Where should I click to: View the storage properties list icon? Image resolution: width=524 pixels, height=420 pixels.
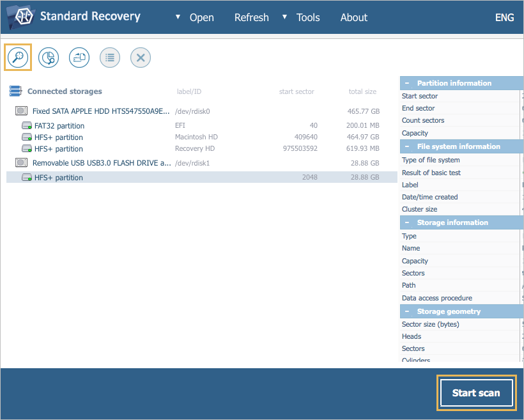(x=109, y=57)
